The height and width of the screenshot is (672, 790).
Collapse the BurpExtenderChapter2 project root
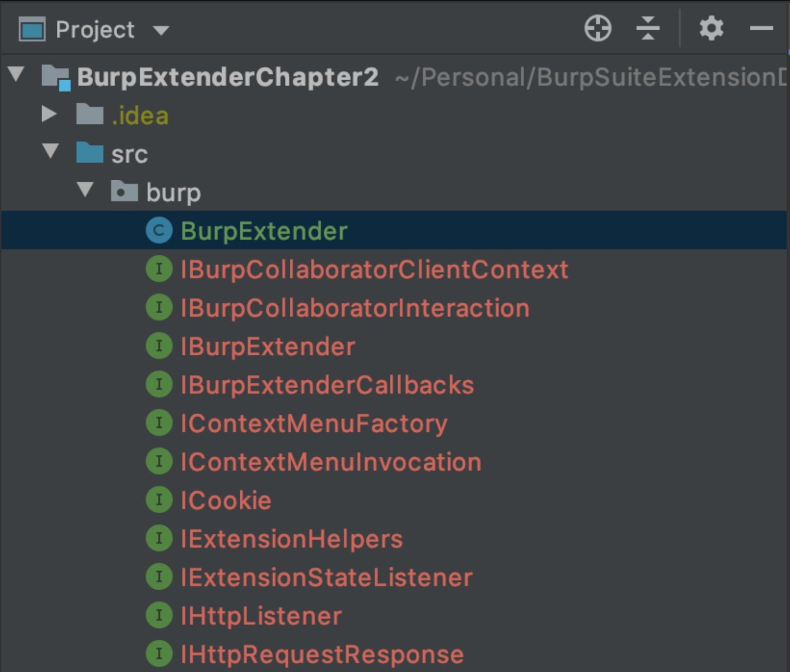tap(17, 74)
